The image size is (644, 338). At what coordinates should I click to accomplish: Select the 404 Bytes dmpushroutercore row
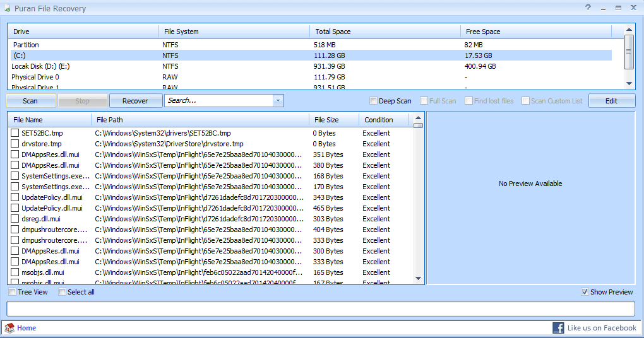click(210, 230)
